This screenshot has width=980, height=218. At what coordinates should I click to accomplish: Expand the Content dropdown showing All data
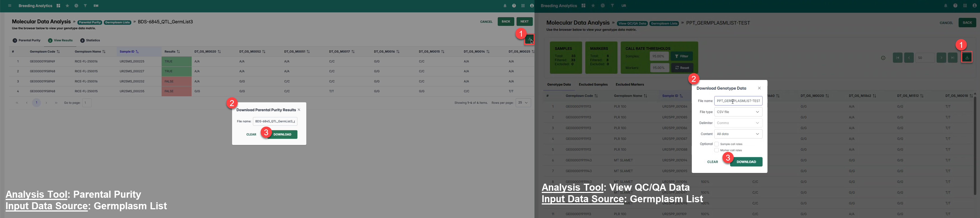738,134
